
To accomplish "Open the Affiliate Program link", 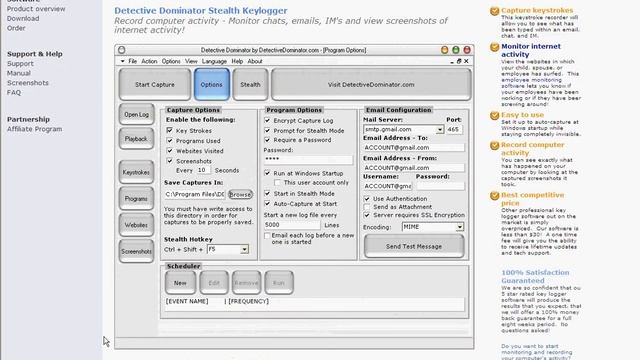I will tap(35, 129).
